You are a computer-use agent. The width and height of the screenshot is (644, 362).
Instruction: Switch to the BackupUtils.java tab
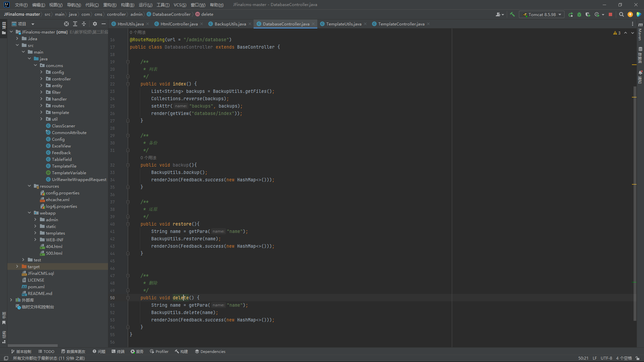coord(230,24)
